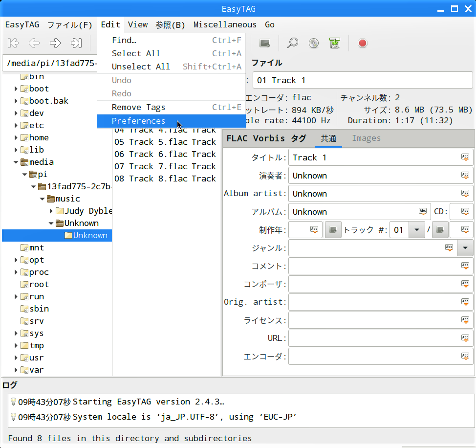
Task: Click the image button after the track slash
Action: pyautogui.click(x=440, y=229)
